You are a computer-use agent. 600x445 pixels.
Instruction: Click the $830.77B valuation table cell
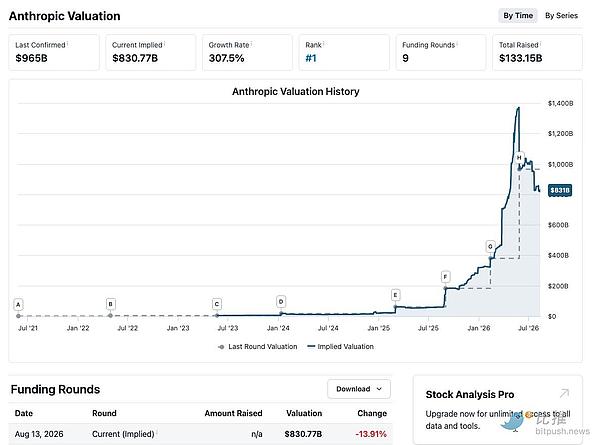tap(303, 434)
